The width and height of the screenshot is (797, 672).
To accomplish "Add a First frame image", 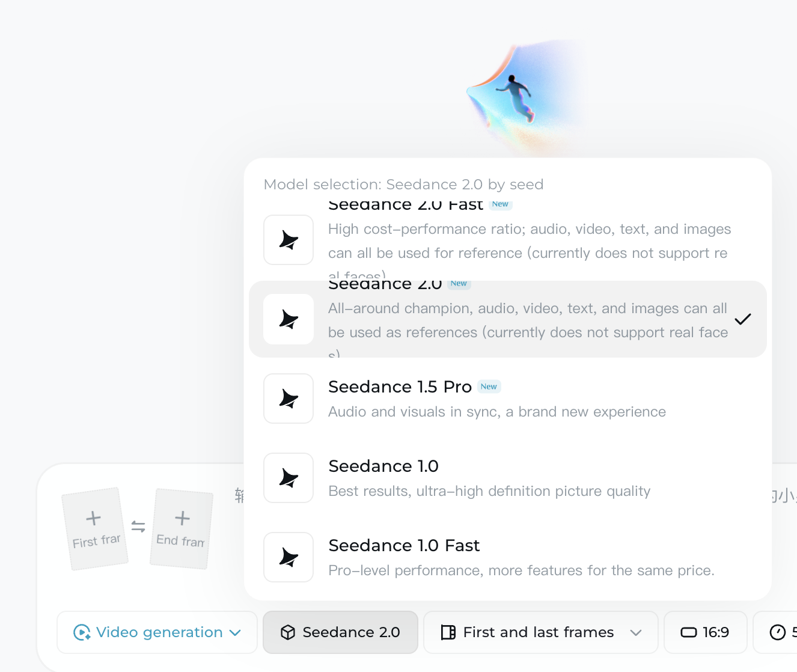I will point(96,529).
